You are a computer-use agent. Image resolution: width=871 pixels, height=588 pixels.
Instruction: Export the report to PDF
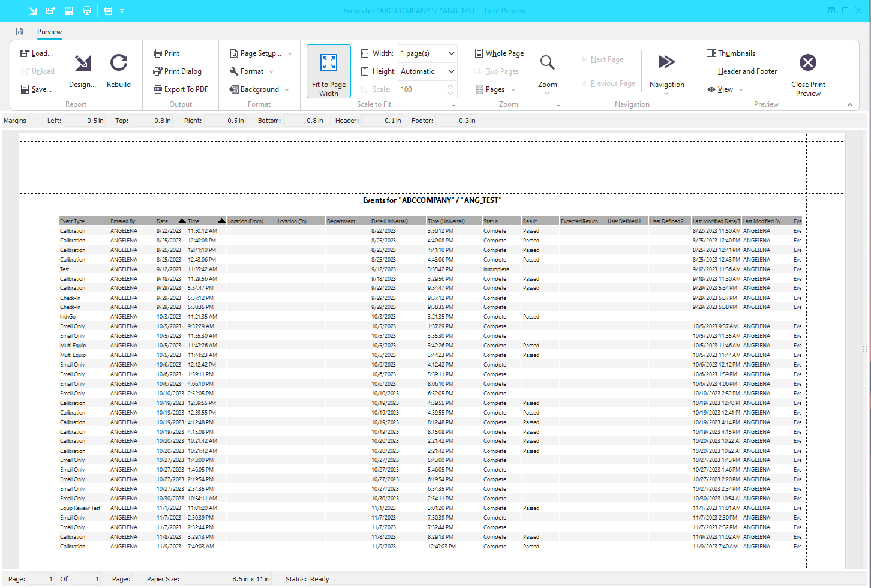coord(181,89)
